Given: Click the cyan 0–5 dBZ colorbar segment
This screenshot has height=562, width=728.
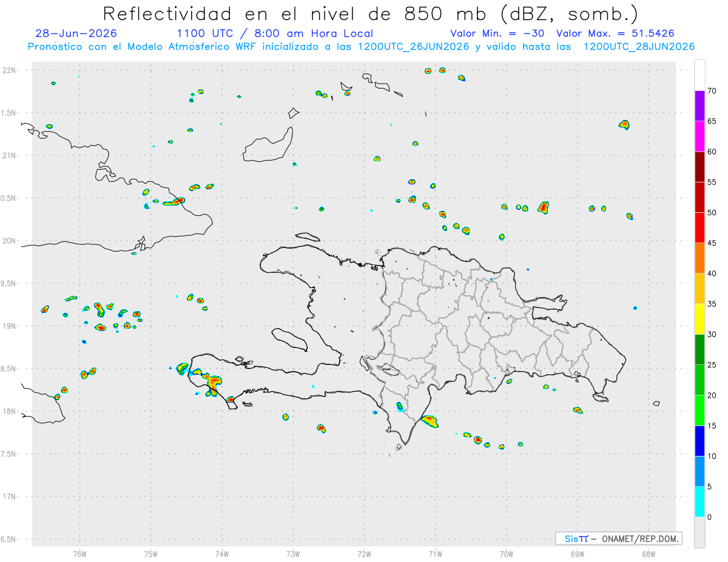Looking at the screenshot, I should coord(699,502).
